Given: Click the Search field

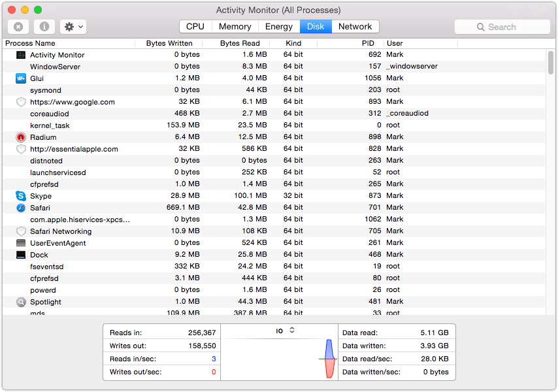Looking at the screenshot, I should click(x=502, y=27).
